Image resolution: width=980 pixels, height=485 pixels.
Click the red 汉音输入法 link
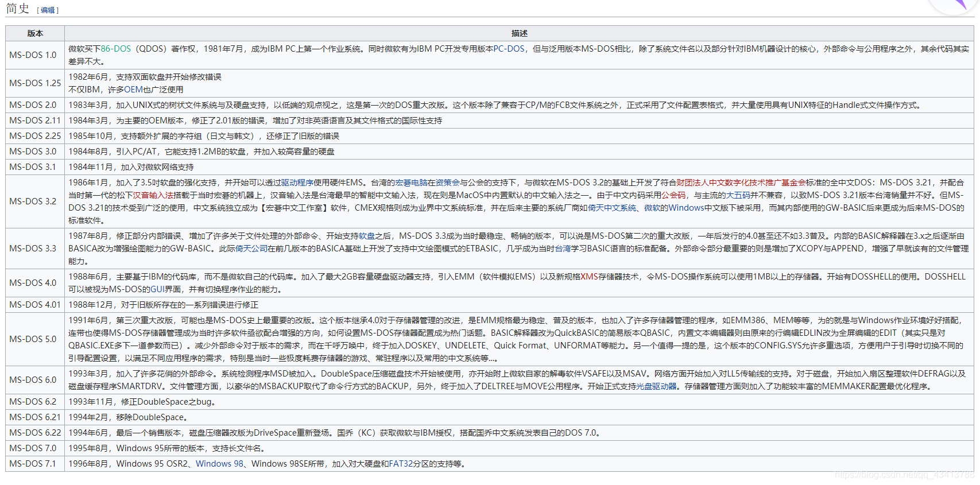point(153,195)
